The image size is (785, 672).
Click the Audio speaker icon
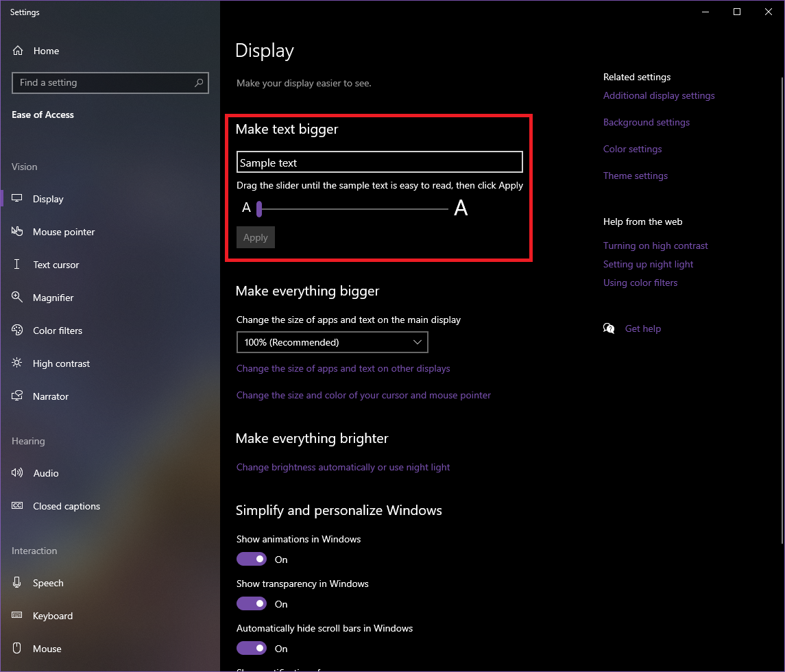(x=16, y=472)
